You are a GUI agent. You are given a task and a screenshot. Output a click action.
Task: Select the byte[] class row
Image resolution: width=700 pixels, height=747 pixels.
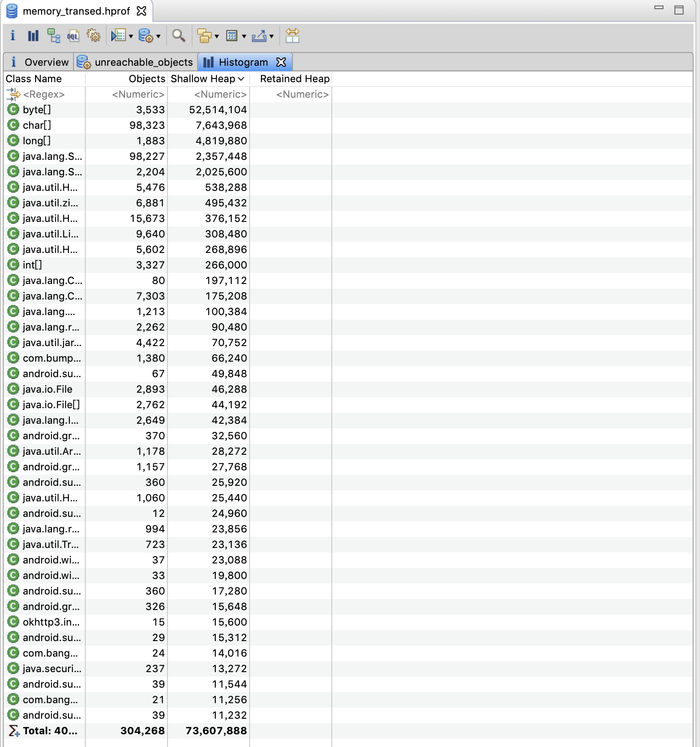(348, 110)
